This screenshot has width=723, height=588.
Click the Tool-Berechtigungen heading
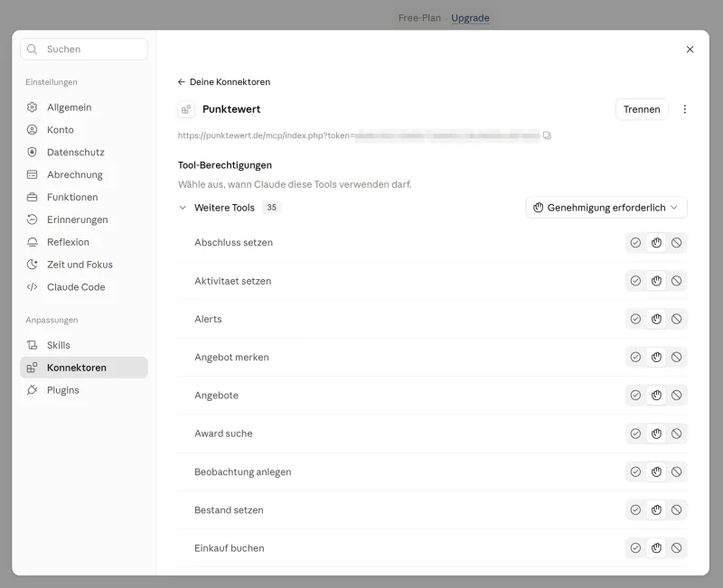(224, 165)
